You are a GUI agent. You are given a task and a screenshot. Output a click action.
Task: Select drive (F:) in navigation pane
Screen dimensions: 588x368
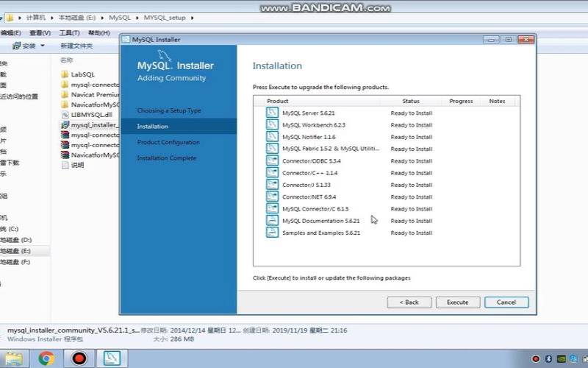click(x=15, y=262)
